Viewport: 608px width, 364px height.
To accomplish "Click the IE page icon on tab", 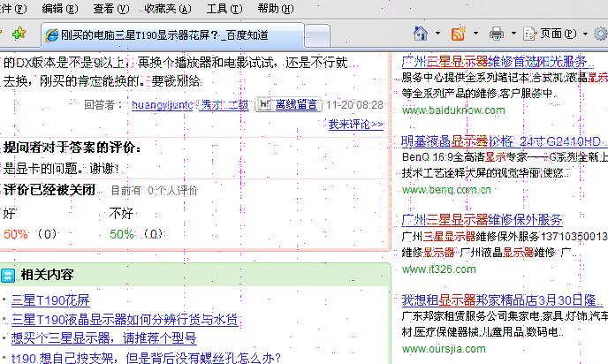I will (x=51, y=35).
